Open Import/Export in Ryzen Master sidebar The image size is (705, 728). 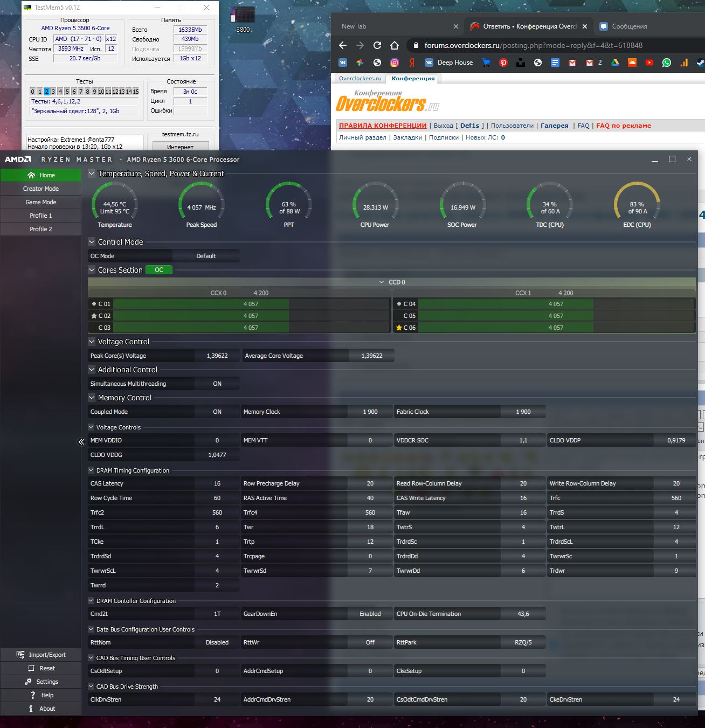click(x=41, y=655)
